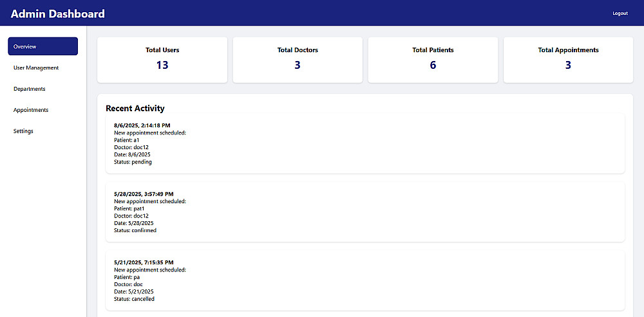Select the Overview sidebar item
Screen dimensions: 644x317
pos(43,46)
